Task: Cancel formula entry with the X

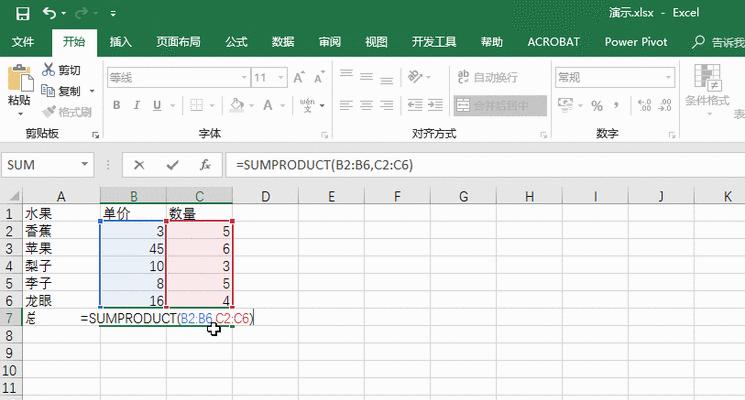Action: pos(139,165)
